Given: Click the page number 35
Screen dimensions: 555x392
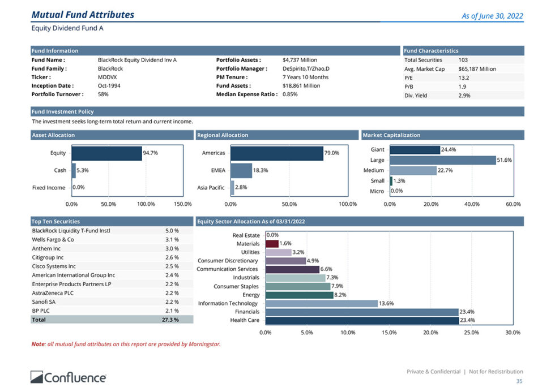Looking at the screenshot, I should (x=520, y=382).
